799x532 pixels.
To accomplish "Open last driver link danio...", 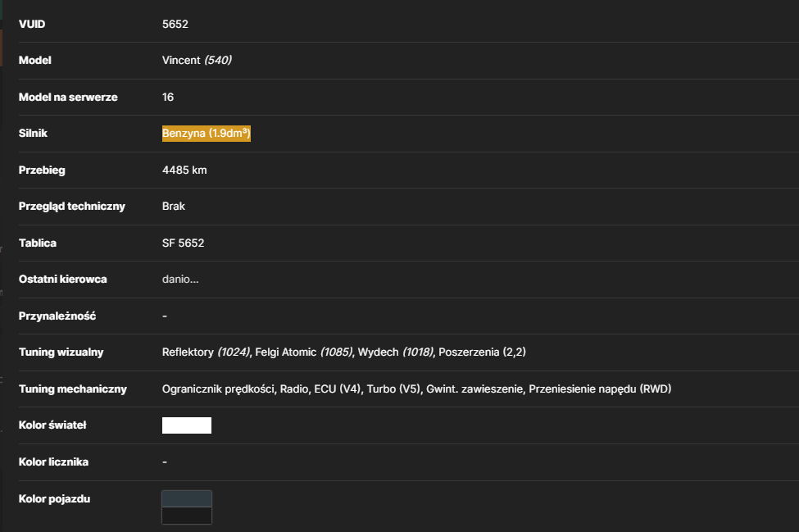I will pos(180,280).
